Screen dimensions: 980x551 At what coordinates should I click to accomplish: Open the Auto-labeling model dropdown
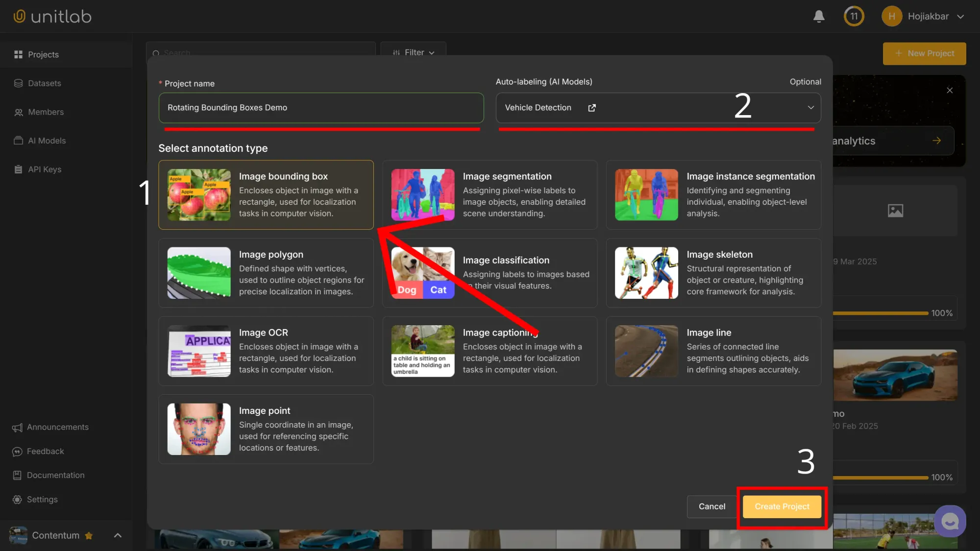[x=811, y=108]
